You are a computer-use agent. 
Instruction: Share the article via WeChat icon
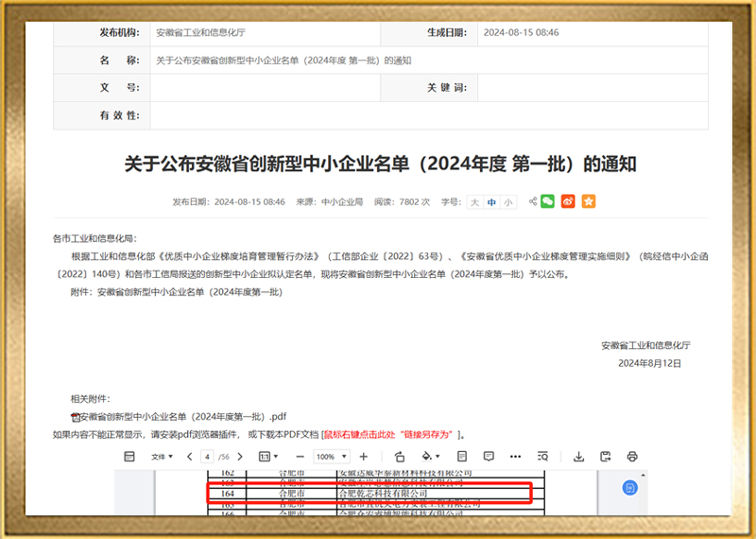(547, 201)
